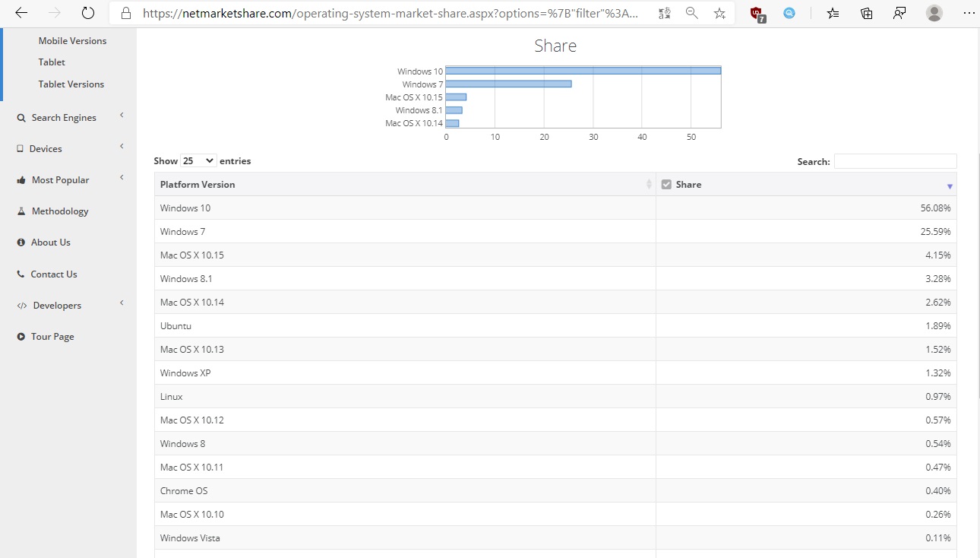Click the browser forward arrow

click(x=55, y=13)
